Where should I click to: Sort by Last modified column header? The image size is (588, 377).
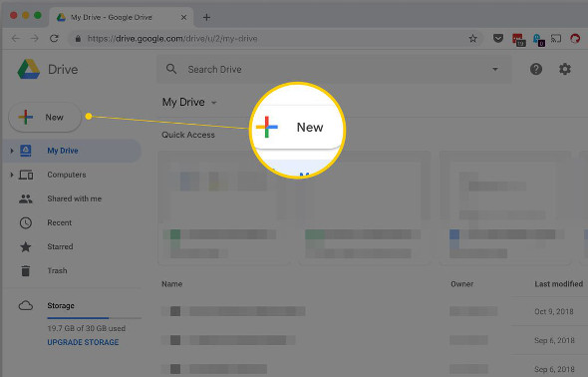(558, 284)
